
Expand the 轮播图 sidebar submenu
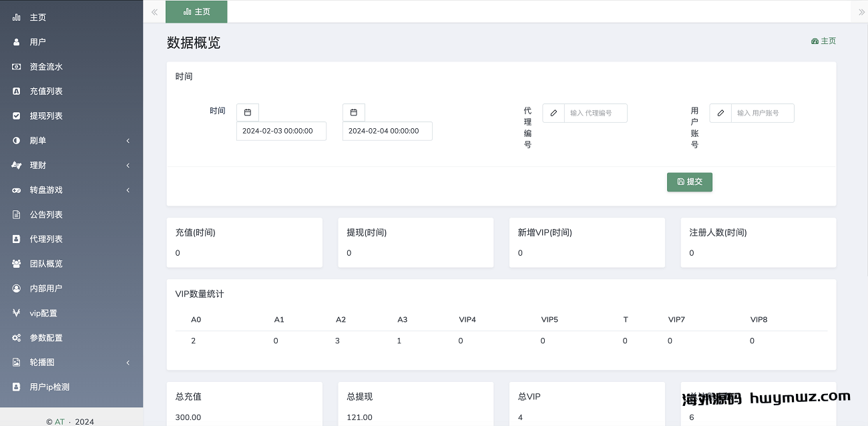(x=128, y=363)
